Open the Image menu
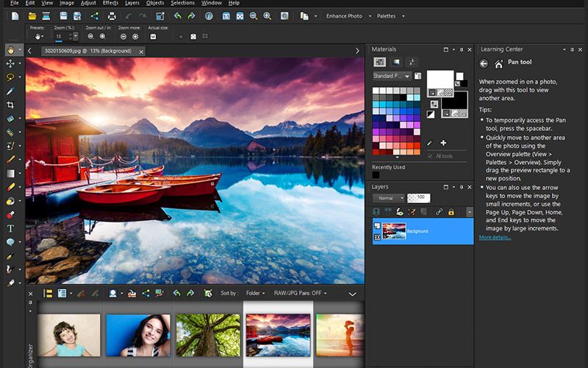 (x=67, y=3)
